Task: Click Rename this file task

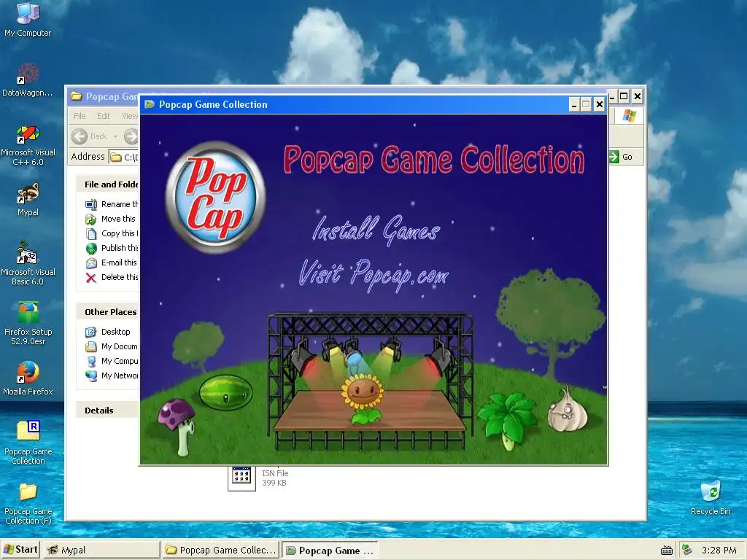Action: pos(112,204)
